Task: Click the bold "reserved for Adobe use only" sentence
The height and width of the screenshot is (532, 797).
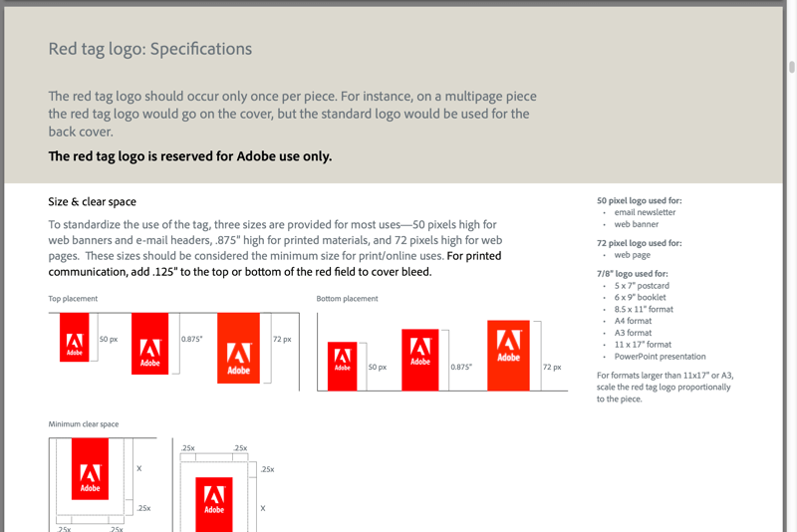Action: click(x=190, y=156)
